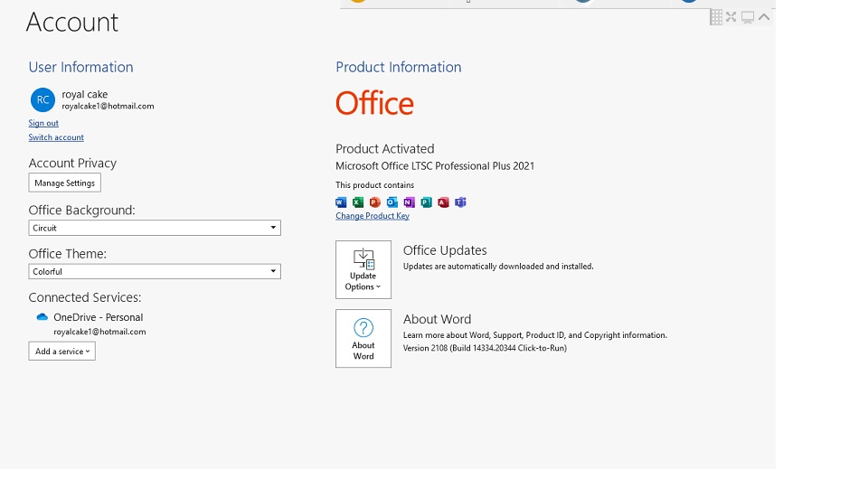This screenshot has width=868, height=488.
Task: Click the grid icon at top right
Action: 716,17
